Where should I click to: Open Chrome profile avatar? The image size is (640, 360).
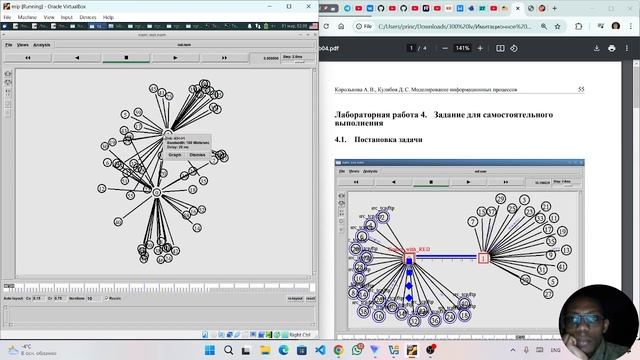616,26
